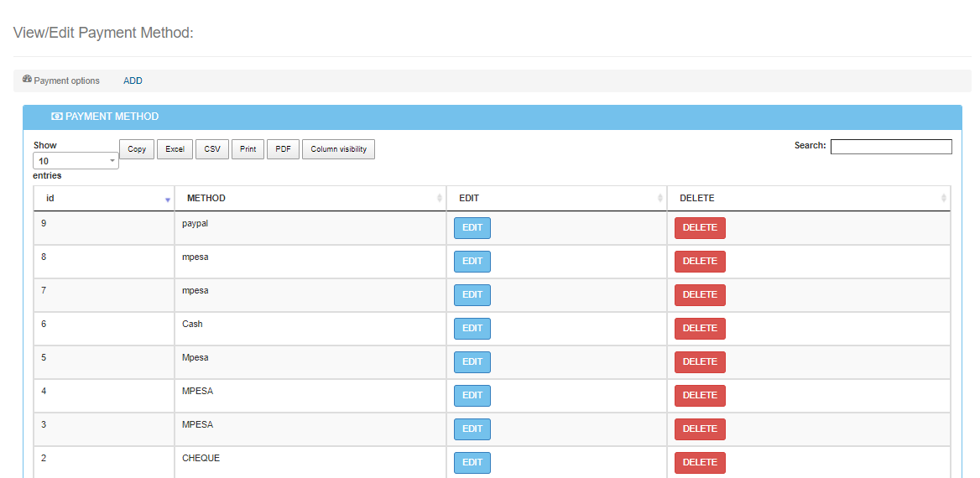Copy table data with Copy button
Screen dimensions: 980x478
click(x=137, y=149)
